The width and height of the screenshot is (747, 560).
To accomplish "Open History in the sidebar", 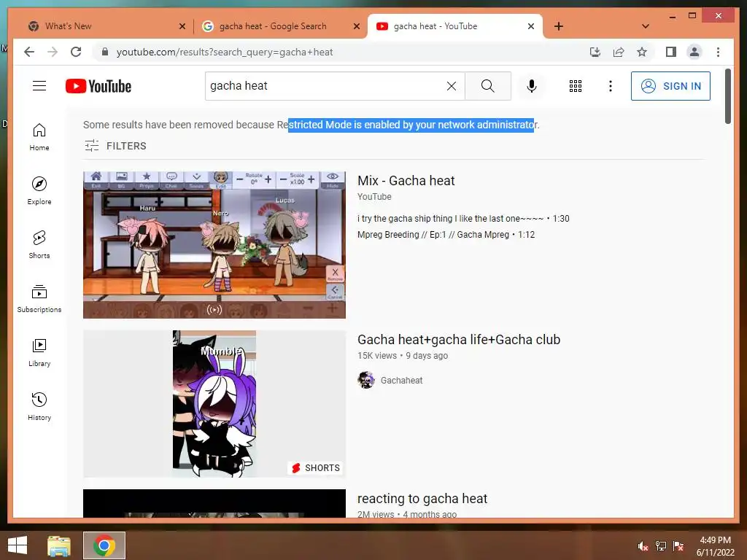I will 39,406.
